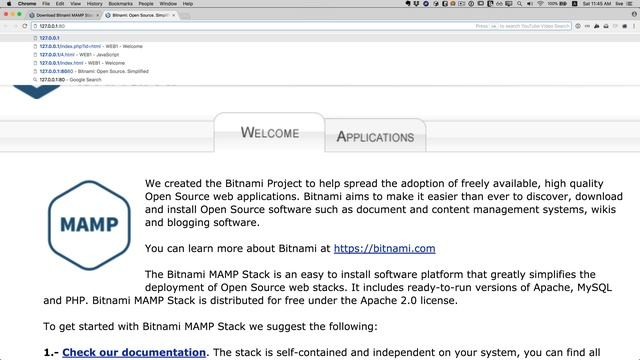640x360 pixels.
Task: Open the Help menu
Action: [x=188, y=3]
